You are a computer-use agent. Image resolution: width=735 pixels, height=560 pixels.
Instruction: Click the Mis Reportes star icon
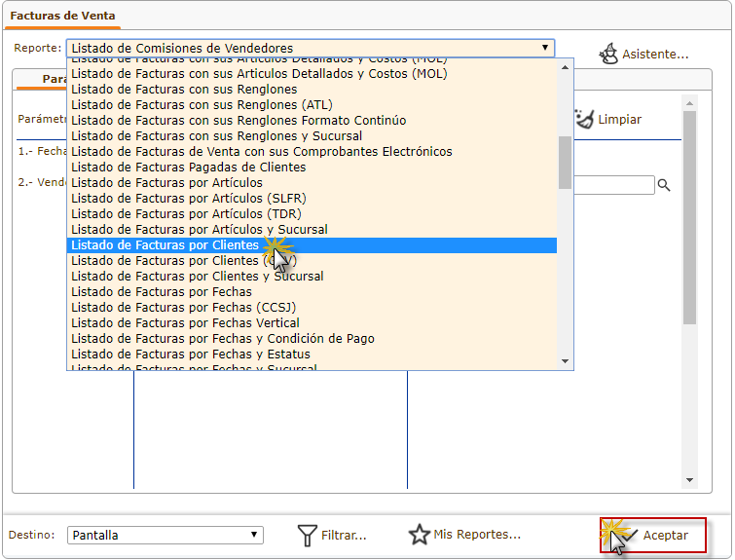click(419, 535)
